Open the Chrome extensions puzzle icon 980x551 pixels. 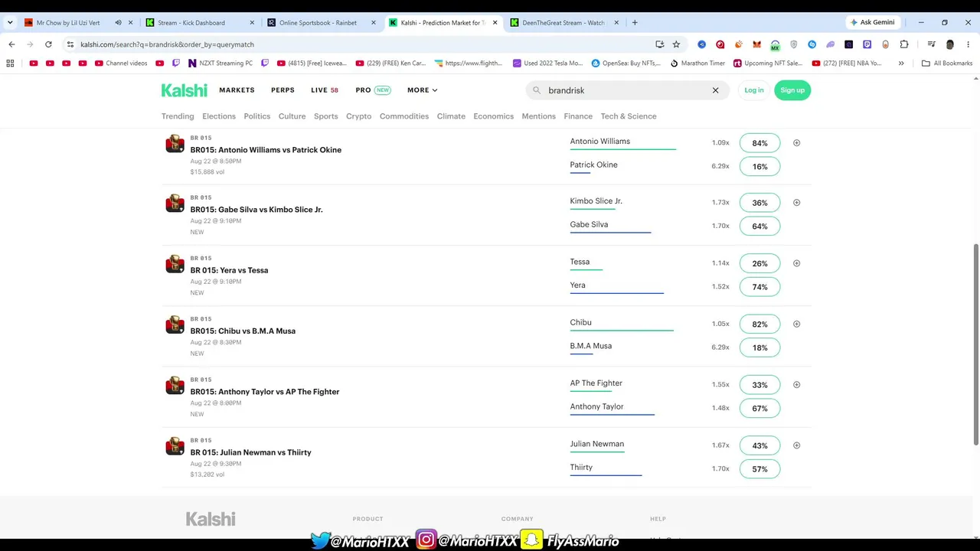(x=904, y=44)
